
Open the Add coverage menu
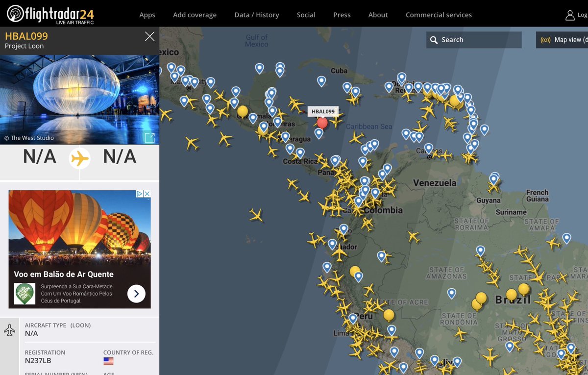point(195,15)
